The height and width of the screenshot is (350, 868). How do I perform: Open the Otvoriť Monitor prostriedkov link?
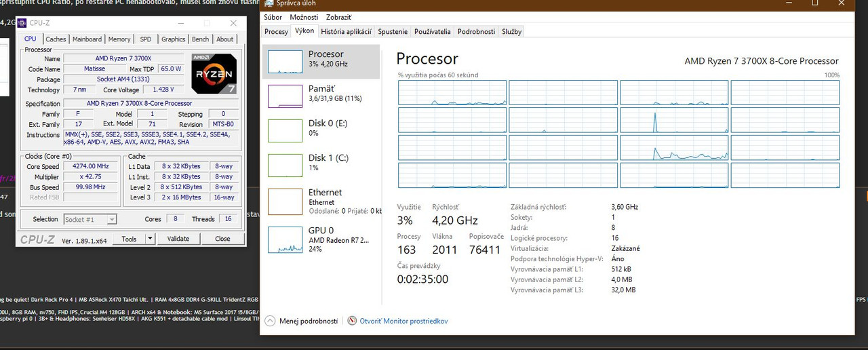pyautogui.click(x=403, y=321)
